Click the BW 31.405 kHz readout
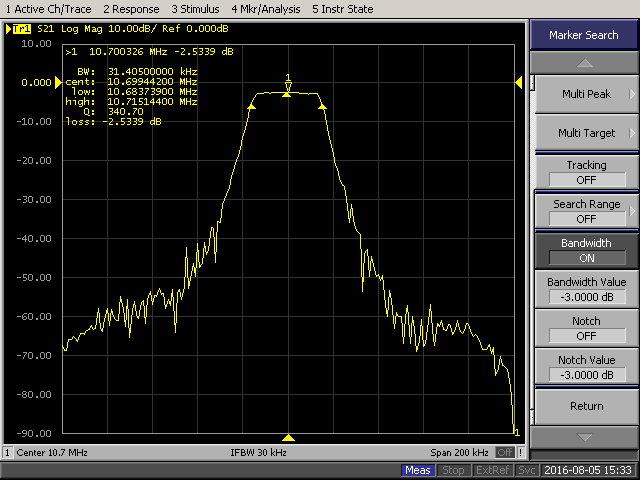 coord(137,72)
